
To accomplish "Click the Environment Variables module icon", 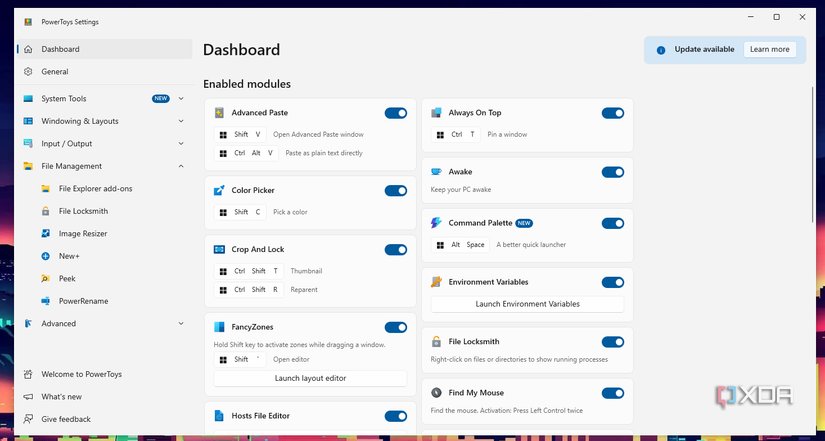I will pyautogui.click(x=436, y=282).
